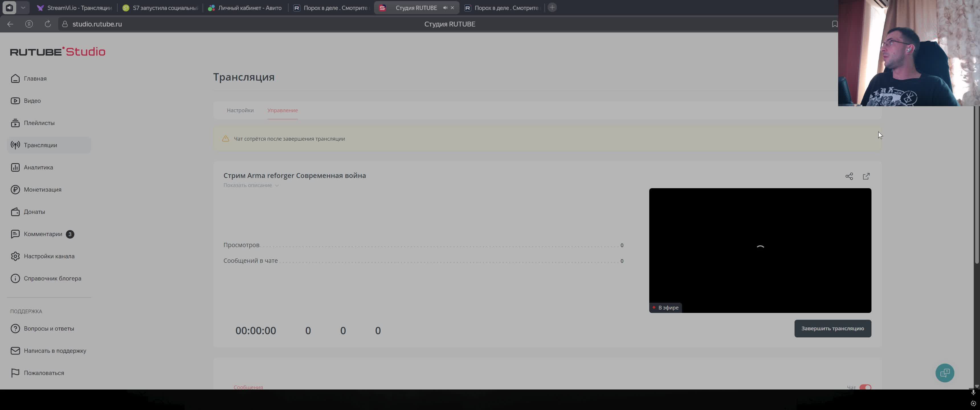980x410 pixels.
Task: Open the Плейлисты section
Action: 39,122
